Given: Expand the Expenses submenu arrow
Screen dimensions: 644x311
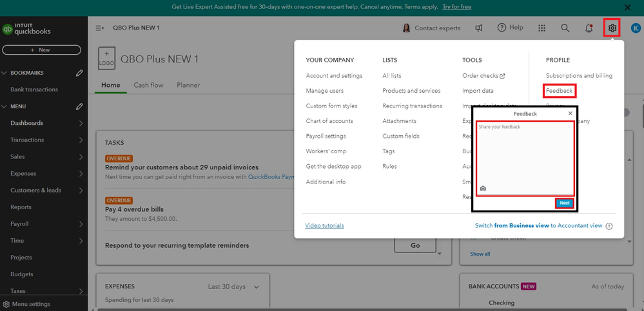Looking at the screenshot, I should tap(81, 174).
